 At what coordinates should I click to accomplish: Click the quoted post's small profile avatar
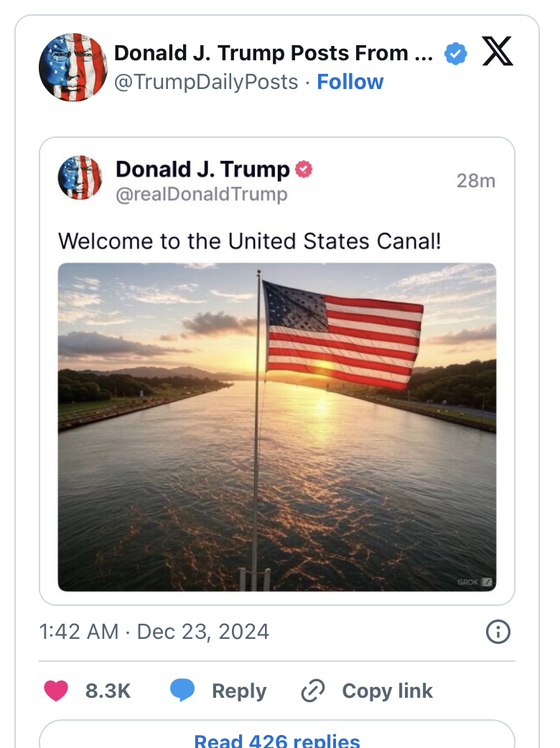(80, 177)
